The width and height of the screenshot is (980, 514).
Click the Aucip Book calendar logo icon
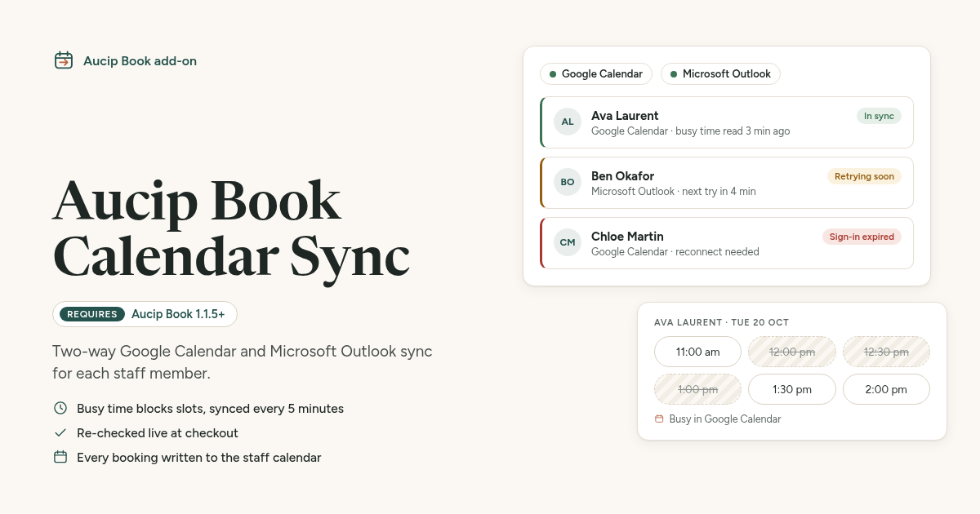[x=64, y=60]
